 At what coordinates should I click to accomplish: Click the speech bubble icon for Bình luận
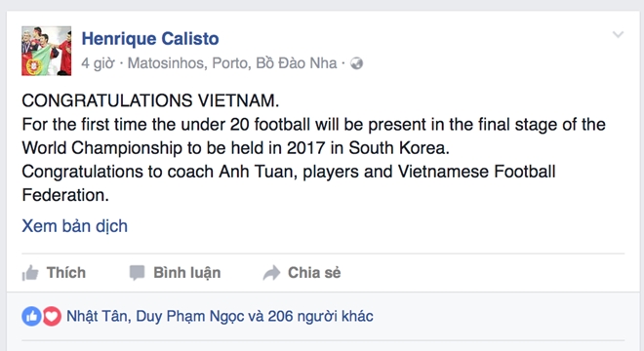(137, 273)
